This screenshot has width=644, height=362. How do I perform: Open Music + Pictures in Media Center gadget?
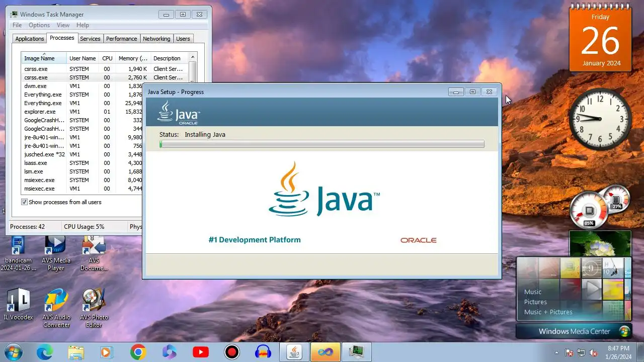(x=548, y=312)
